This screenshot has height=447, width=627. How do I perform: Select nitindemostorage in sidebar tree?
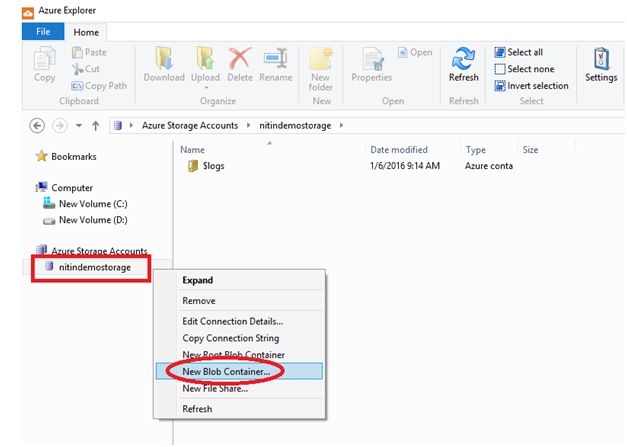click(x=95, y=267)
